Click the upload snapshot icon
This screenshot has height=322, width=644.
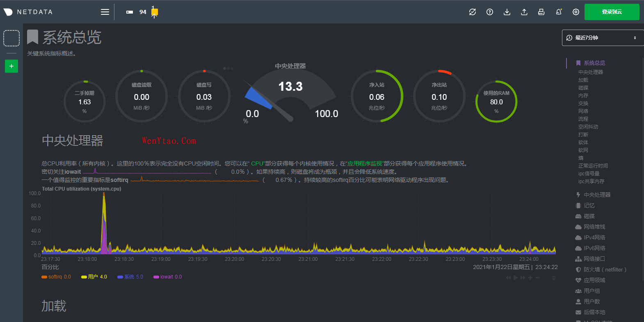(524, 12)
